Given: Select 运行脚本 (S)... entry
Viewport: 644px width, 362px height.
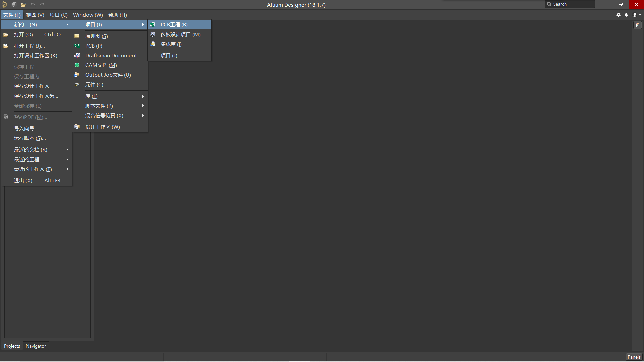Looking at the screenshot, I should [37, 138].
